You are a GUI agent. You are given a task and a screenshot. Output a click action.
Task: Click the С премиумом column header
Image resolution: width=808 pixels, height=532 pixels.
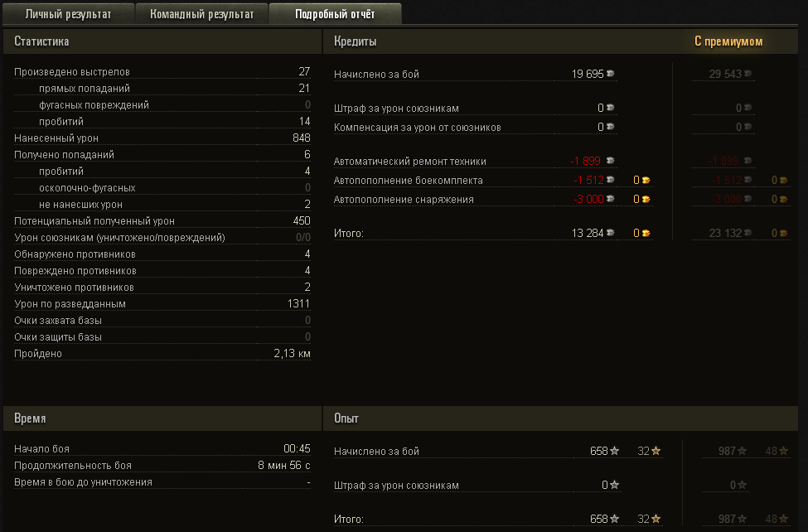point(728,41)
